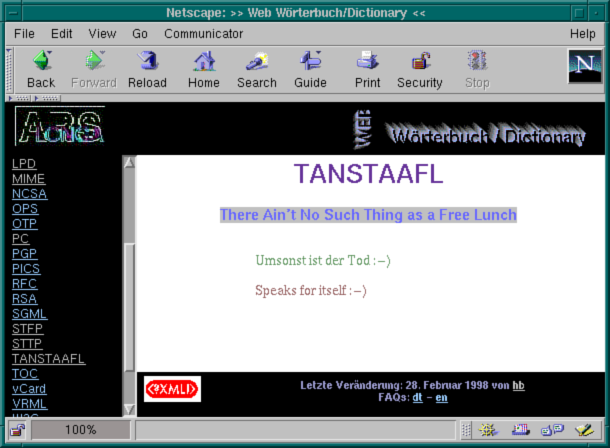This screenshot has height=448, width=610.
Task: Click the XML logo image
Action: (x=172, y=389)
